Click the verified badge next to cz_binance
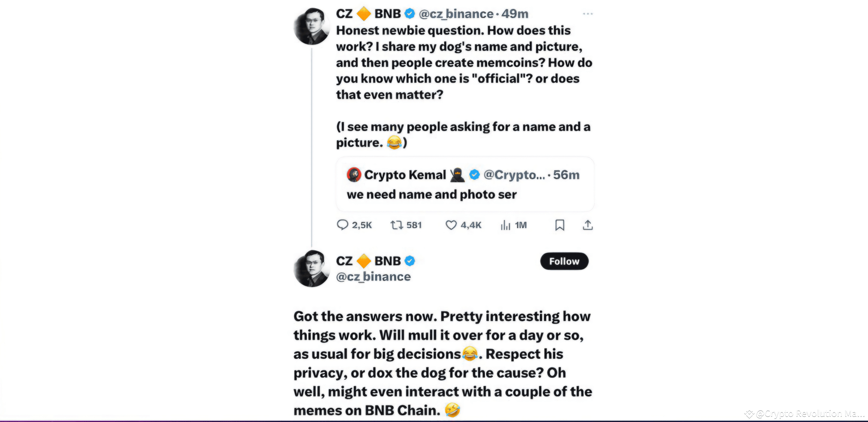The height and width of the screenshot is (422, 868). (410, 13)
